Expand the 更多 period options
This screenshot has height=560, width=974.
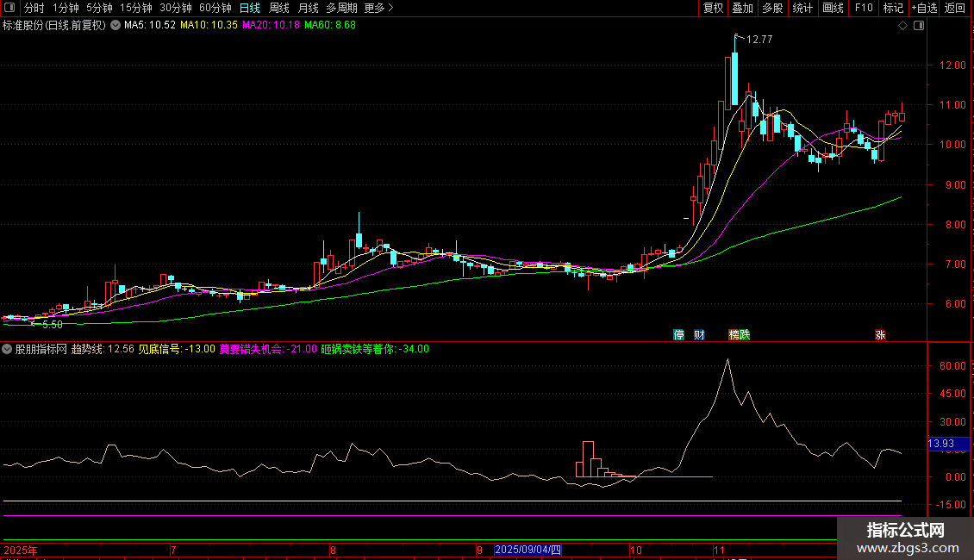(x=378, y=8)
